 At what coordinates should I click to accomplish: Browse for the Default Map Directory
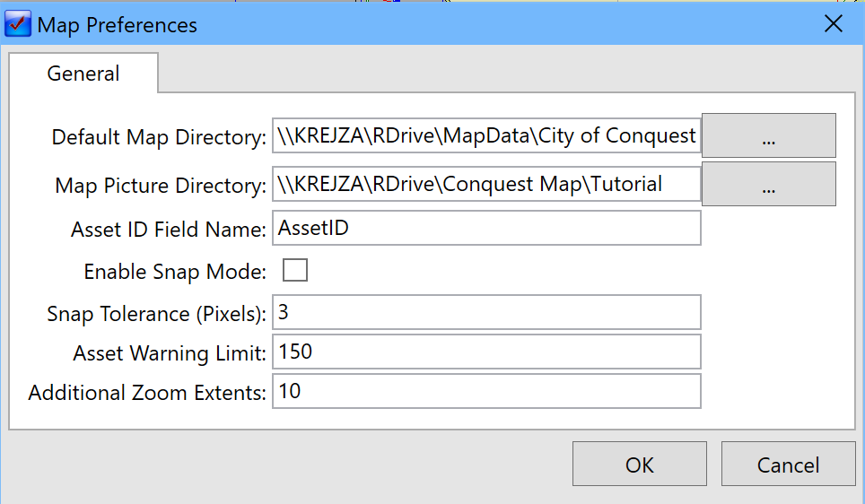click(768, 135)
